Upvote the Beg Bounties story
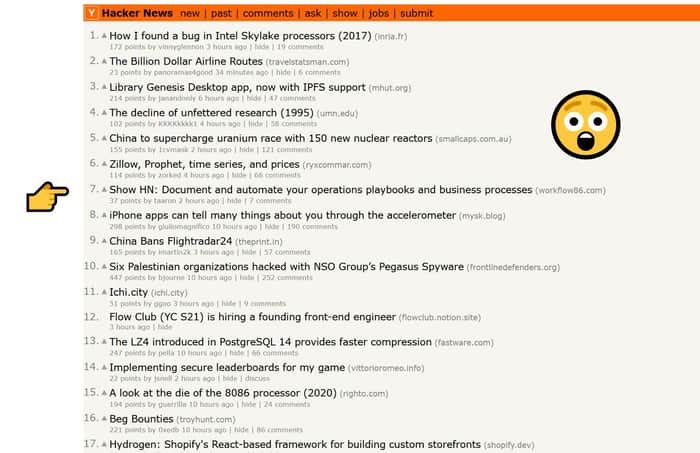Image resolution: width=700 pixels, height=453 pixels. point(104,419)
